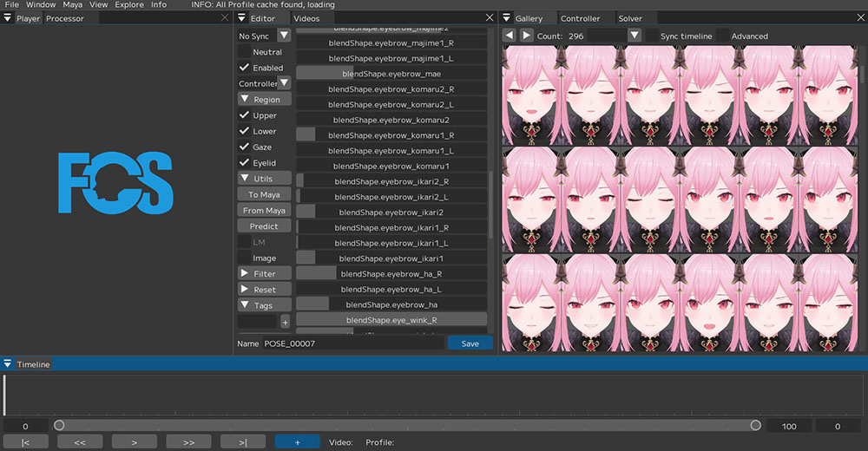
Task: Click the timeline end frame field 100
Action: pos(789,426)
